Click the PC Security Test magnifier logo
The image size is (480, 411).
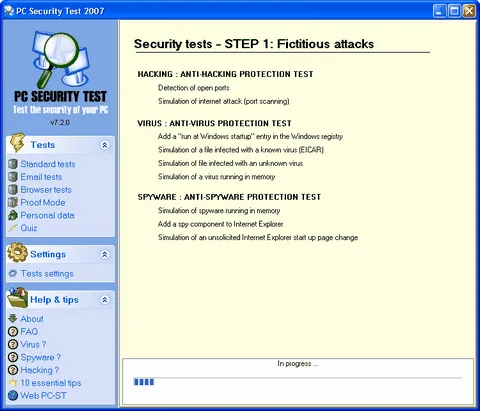61,59
